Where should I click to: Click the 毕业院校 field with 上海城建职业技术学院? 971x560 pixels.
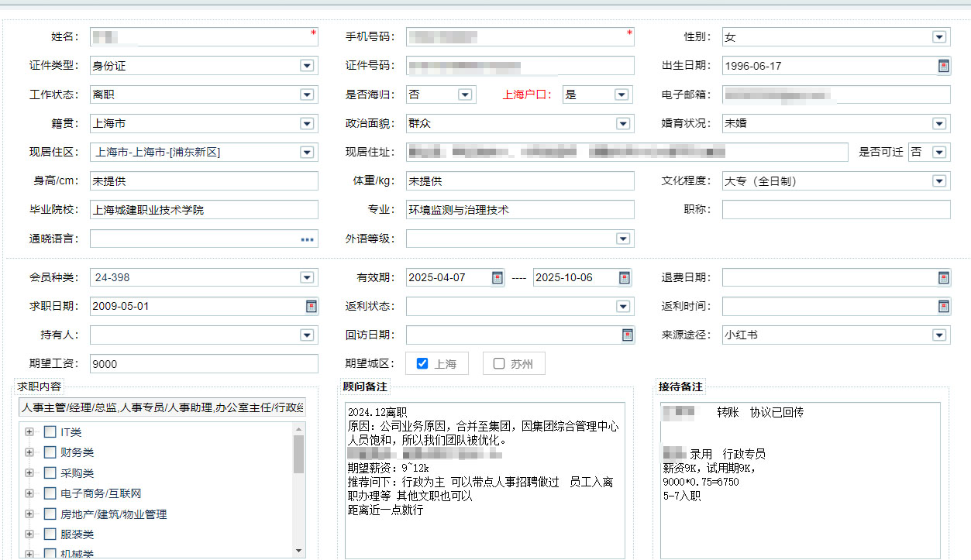pos(204,210)
